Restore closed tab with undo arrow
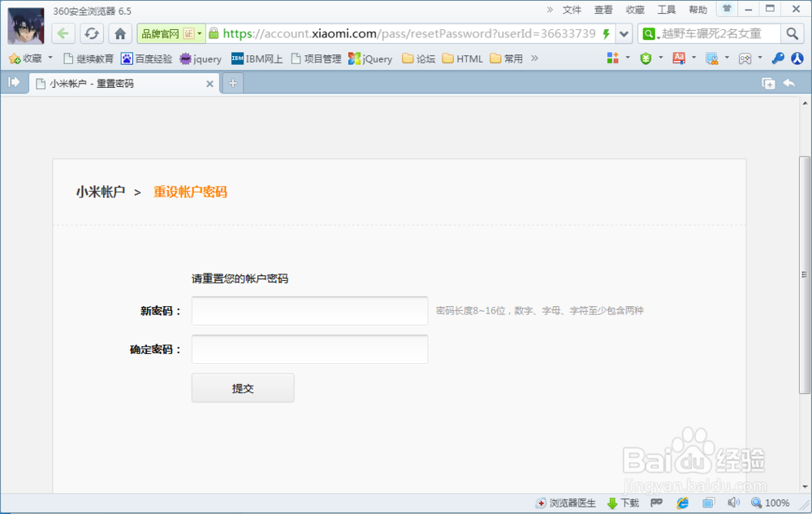Image resolution: width=812 pixels, height=514 pixels. tap(789, 84)
